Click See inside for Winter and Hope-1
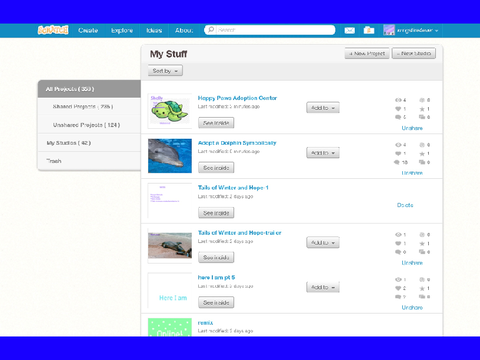Screen dimensions: 480x360 (216, 213)
